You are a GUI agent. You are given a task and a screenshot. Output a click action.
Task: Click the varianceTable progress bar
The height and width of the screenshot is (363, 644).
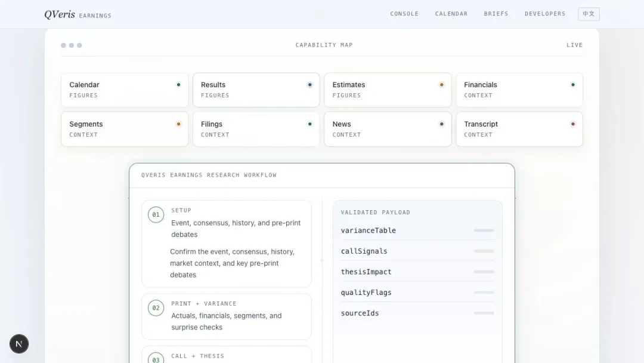pos(484,230)
